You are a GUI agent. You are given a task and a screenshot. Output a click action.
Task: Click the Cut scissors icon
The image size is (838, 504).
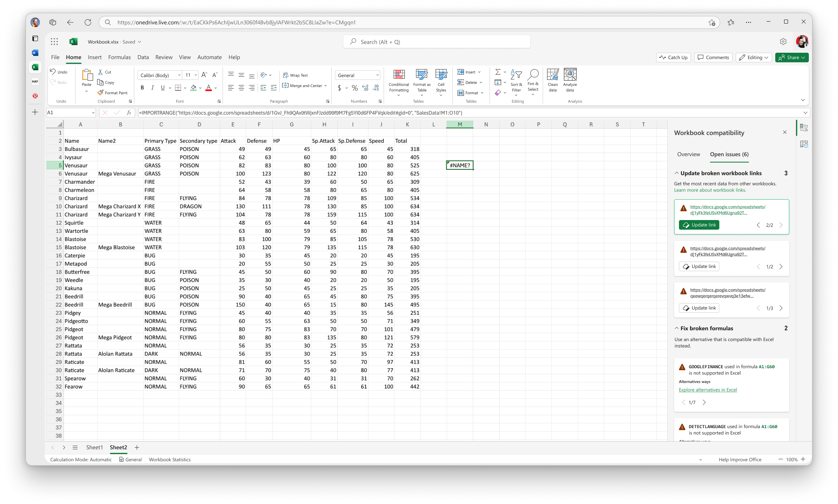[101, 72]
